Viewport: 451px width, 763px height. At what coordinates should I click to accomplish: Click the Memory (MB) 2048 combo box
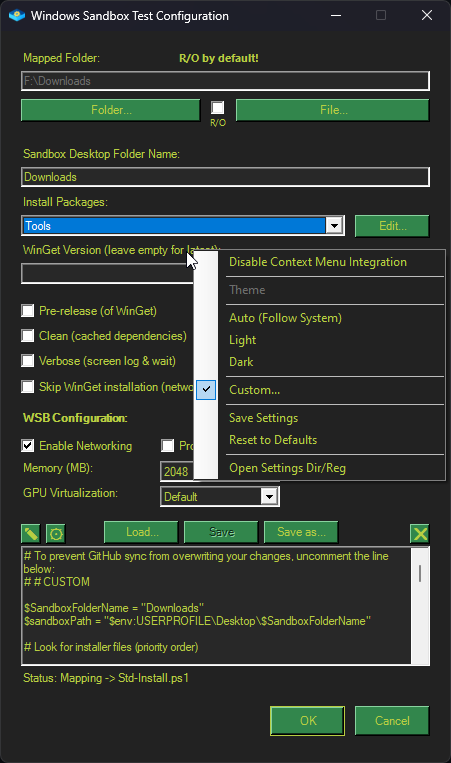[177, 472]
